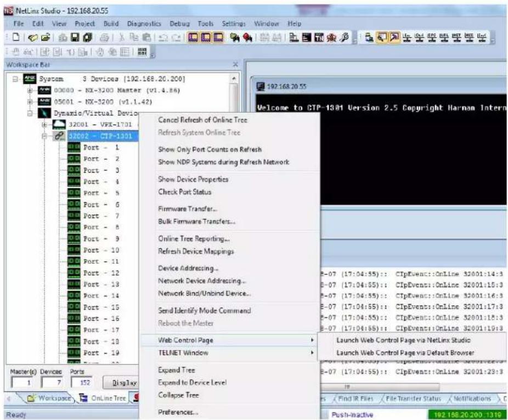Screen dimensions: 508x420
Task: Click the green 192.168.20.200:1319 status indicator
Action: [467, 415]
